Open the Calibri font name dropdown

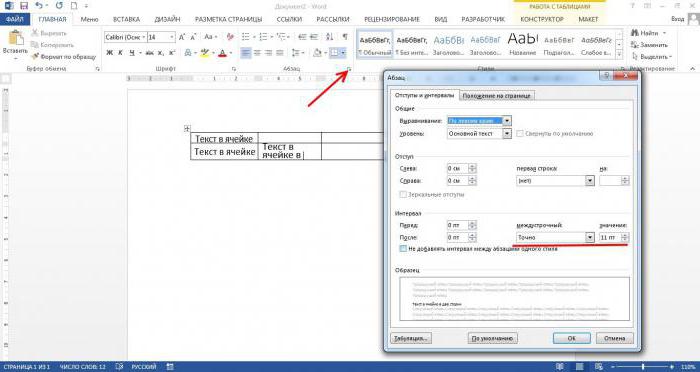point(144,37)
